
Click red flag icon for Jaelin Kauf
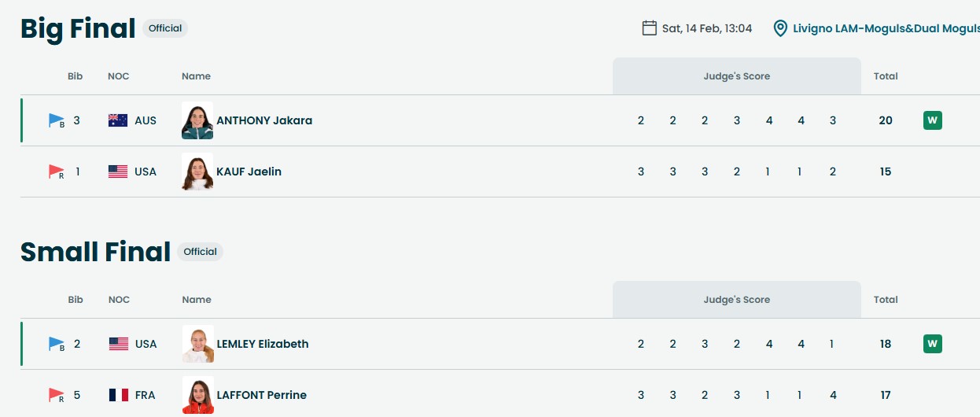click(57, 172)
